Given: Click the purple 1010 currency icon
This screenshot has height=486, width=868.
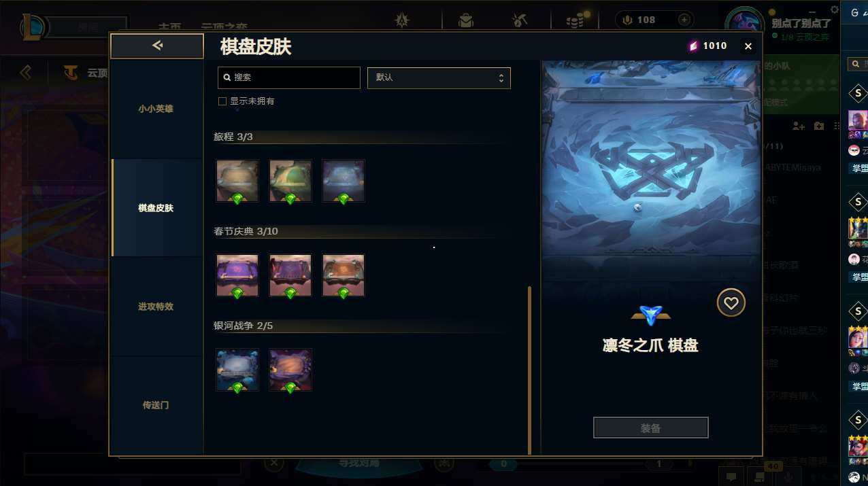Looking at the screenshot, I should [x=693, y=46].
